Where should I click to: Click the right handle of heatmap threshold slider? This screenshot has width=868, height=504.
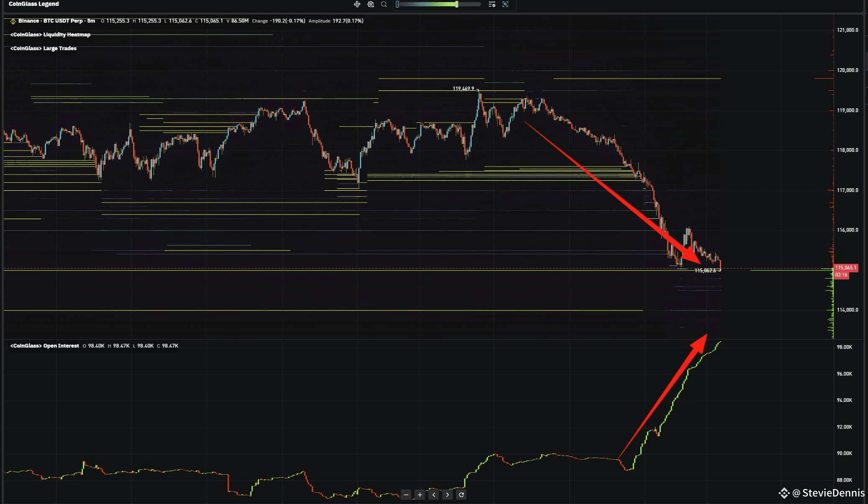457,4
